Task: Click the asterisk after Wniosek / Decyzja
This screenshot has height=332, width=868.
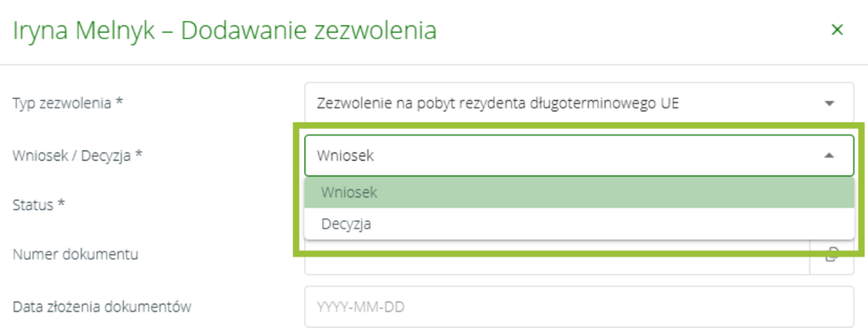Action: click(139, 154)
